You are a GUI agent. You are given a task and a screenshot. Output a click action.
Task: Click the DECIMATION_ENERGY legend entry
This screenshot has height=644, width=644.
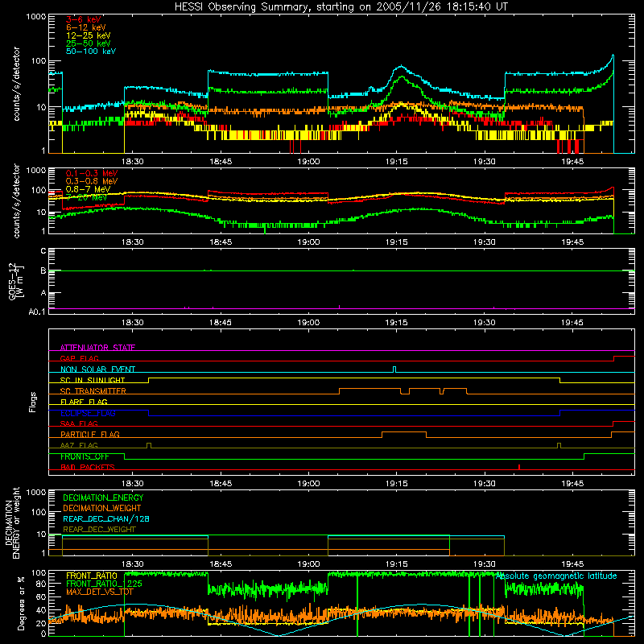pyautogui.click(x=103, y=497)
